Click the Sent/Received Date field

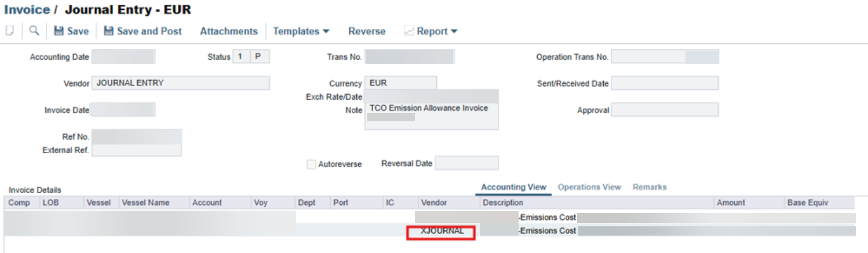665,83
